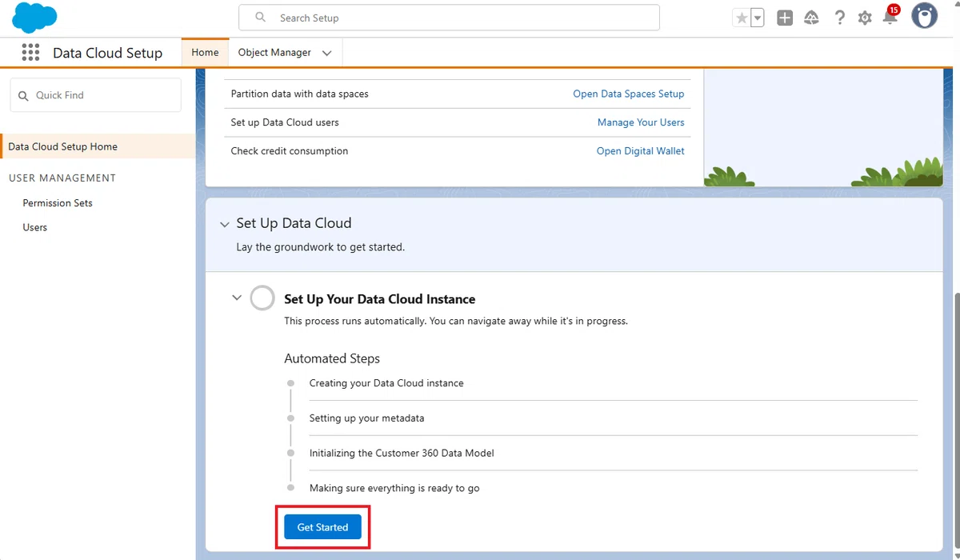Expand the Object Manager tab dropdown chevron
960x560 pixels.
pyautogui.click(x=326, y=54)
